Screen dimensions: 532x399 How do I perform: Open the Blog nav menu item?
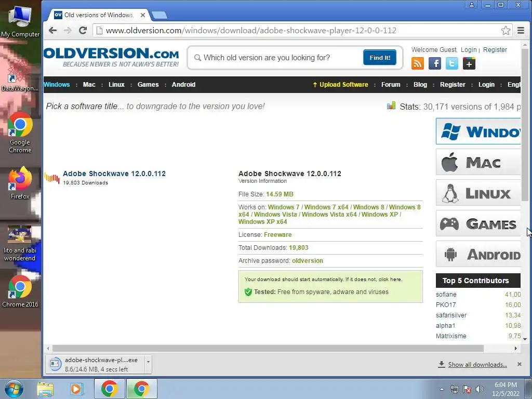point(420,85)
